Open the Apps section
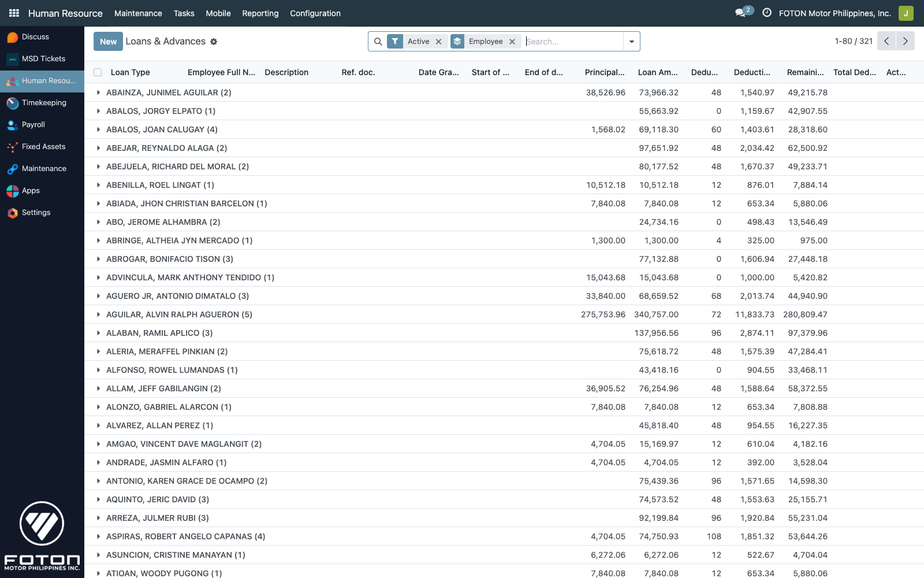924x578 pixels. pyautogui.click(x=31, y=190)
